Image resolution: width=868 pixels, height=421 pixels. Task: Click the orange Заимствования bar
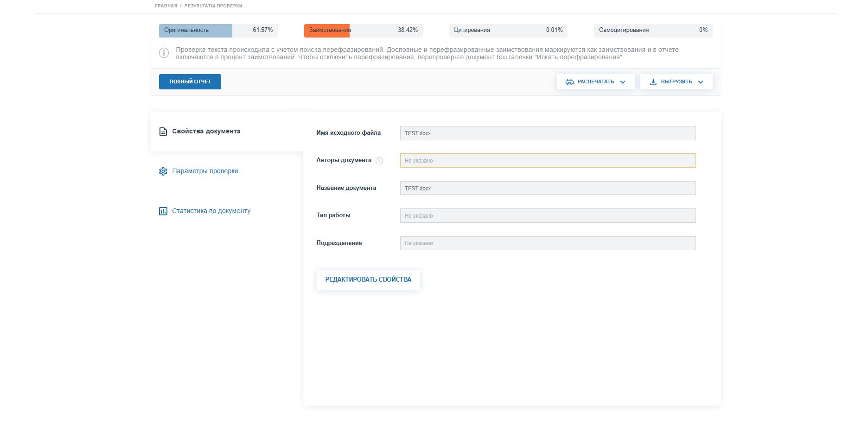pos(327,31)
